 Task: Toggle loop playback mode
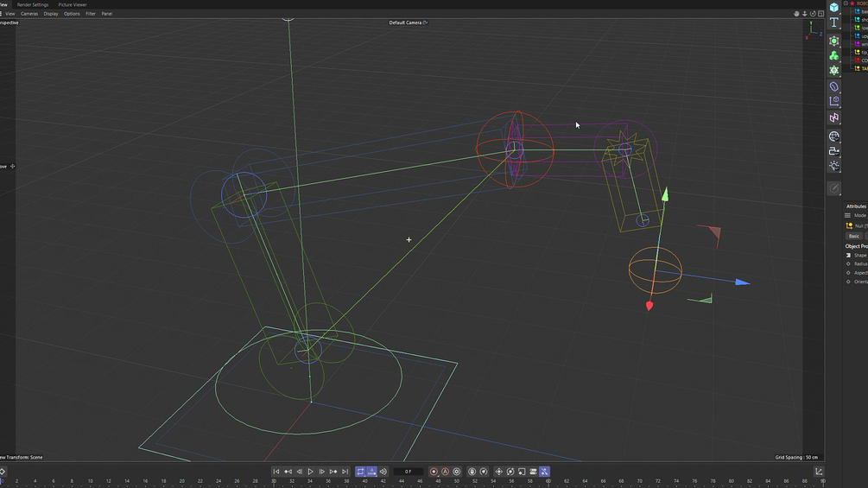360,472
